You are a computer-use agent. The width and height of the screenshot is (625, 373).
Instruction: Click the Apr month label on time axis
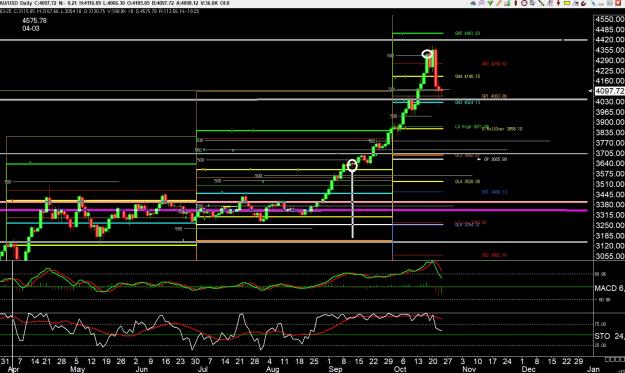tap(13, 369)
